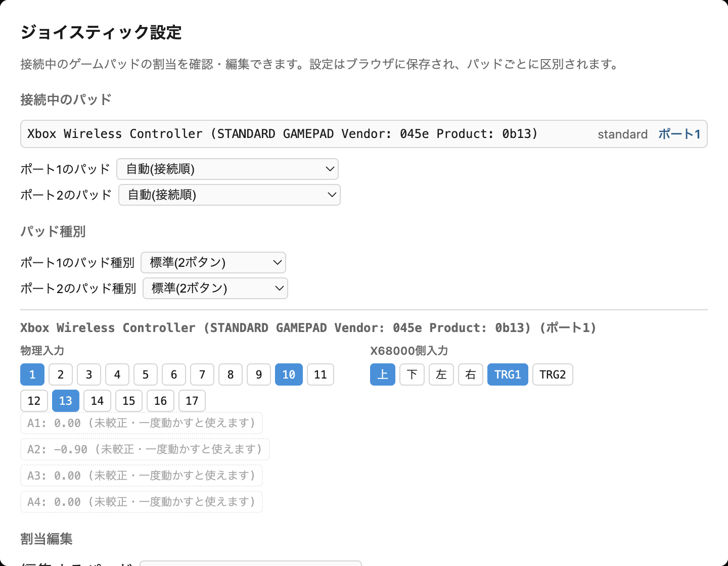Select physical input button 5
The height and width of the screenshot is (566, 728).
[x=146, y=374]
